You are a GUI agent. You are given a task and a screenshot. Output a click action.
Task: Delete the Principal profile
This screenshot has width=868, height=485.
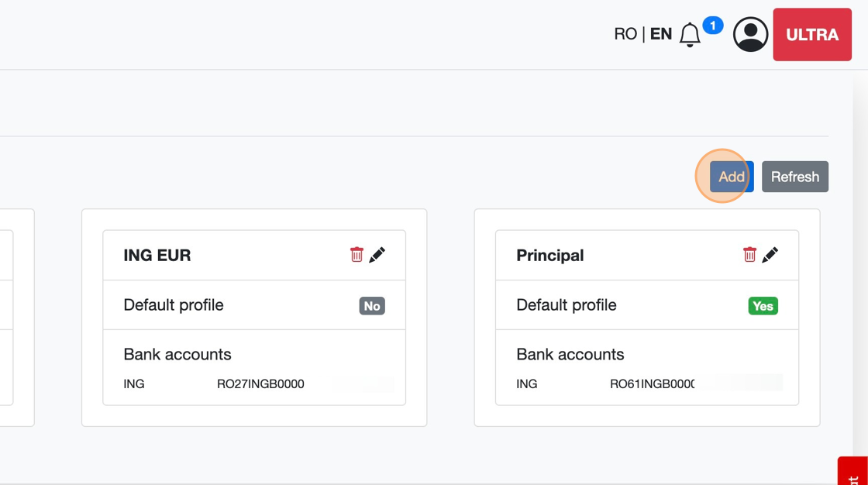coord(749,255)
